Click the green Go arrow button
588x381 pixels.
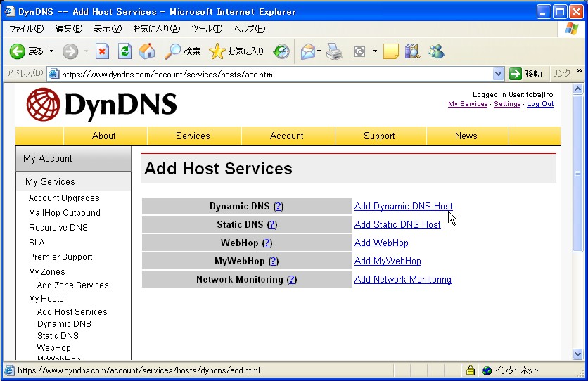[516, 74]
